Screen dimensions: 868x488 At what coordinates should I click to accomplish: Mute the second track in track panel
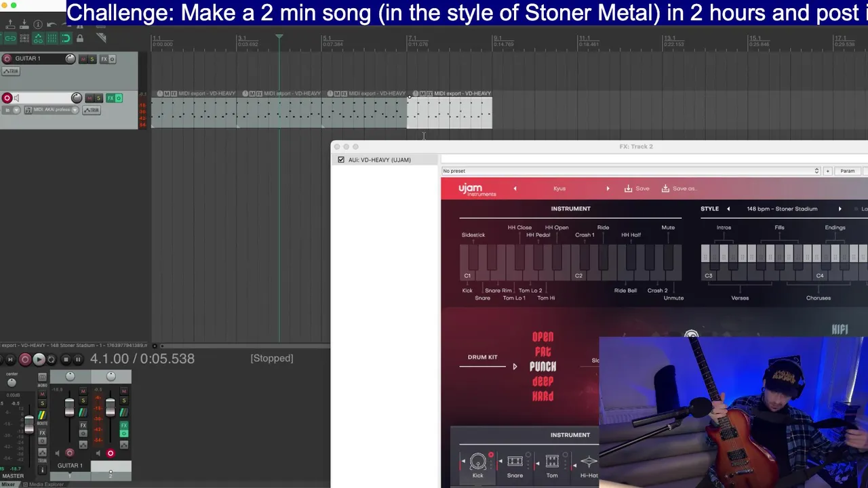[x=90, y=98]
